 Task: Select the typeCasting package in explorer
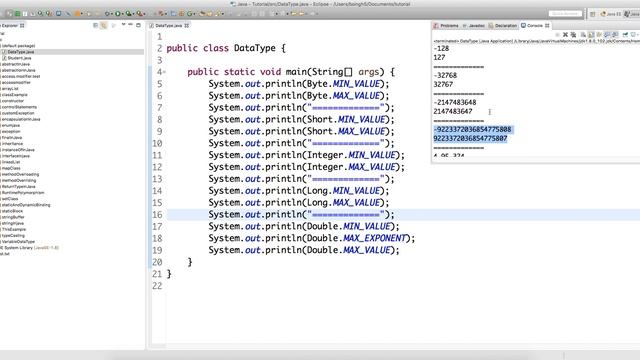pos(13,236)
